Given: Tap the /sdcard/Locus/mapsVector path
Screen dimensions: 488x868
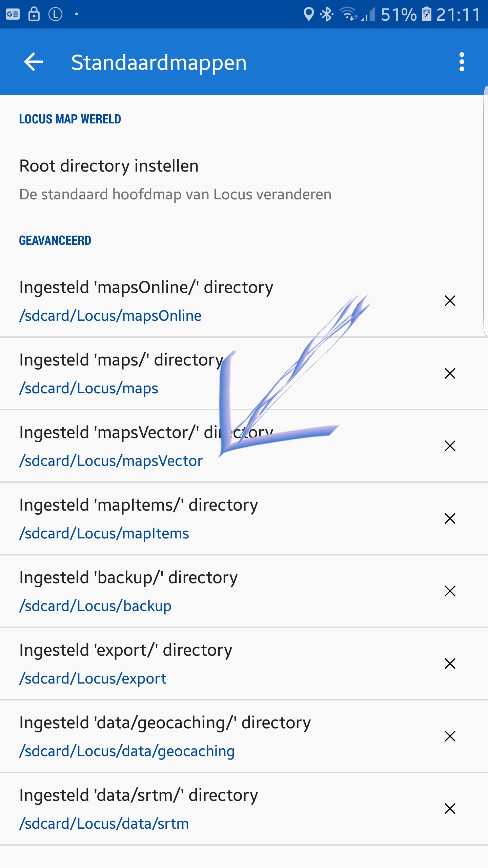Looking at the screenshot, I should (x=111, y=461).
